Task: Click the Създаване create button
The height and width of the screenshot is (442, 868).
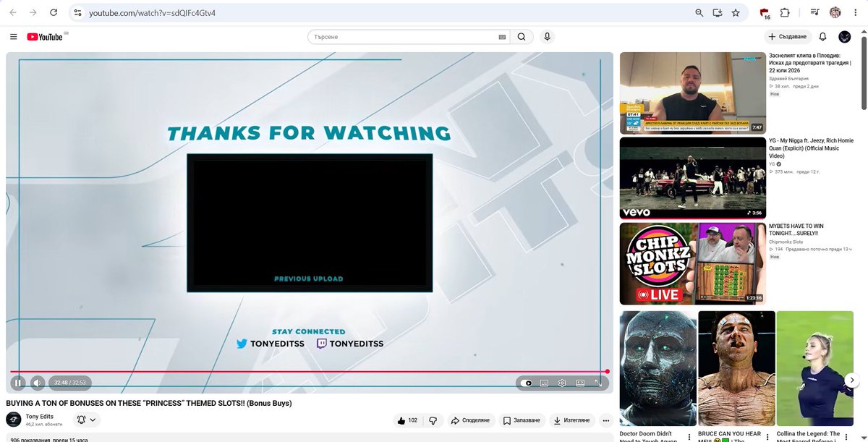Action: (788, 37)
